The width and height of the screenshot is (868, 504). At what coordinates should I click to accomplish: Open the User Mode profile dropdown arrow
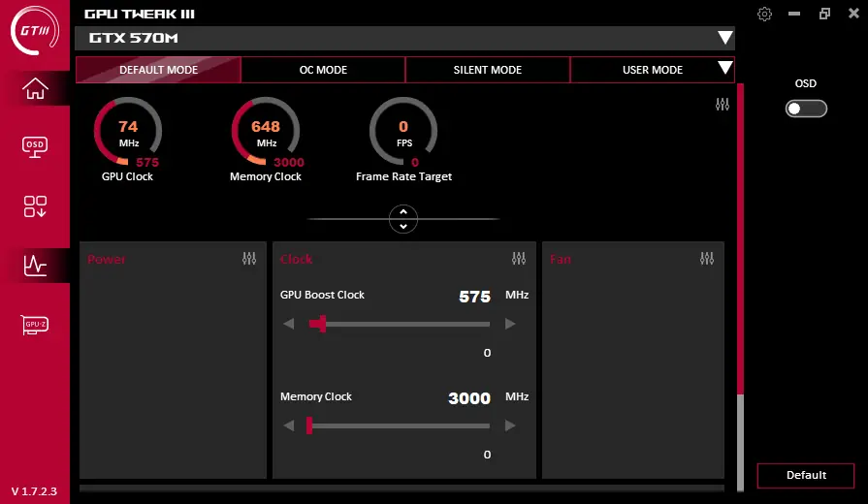[x=725, y=68]
